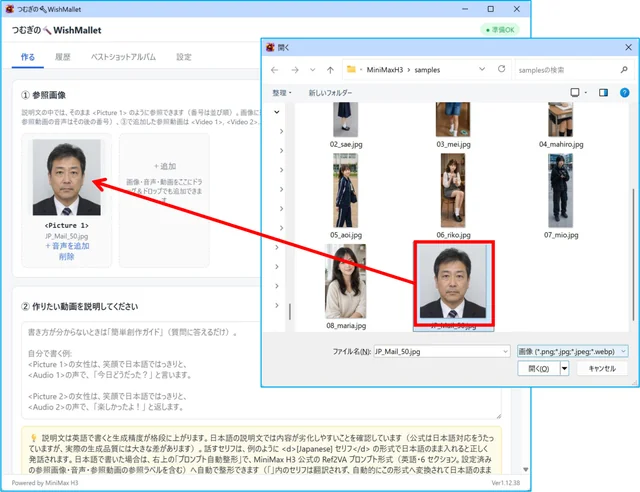This screenshot has width=640, height=492.
Task: Select the 07_mio.jpg thumbnail
Action: coord(560,190)
